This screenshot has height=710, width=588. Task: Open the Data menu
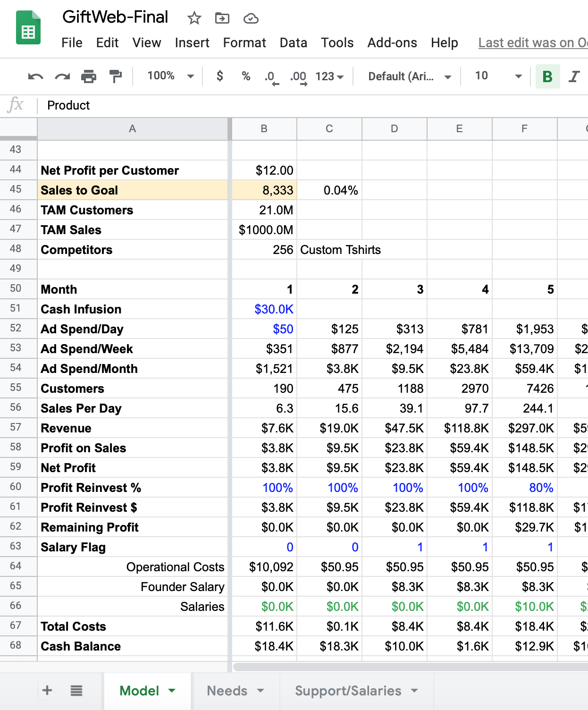coord(293,42)
